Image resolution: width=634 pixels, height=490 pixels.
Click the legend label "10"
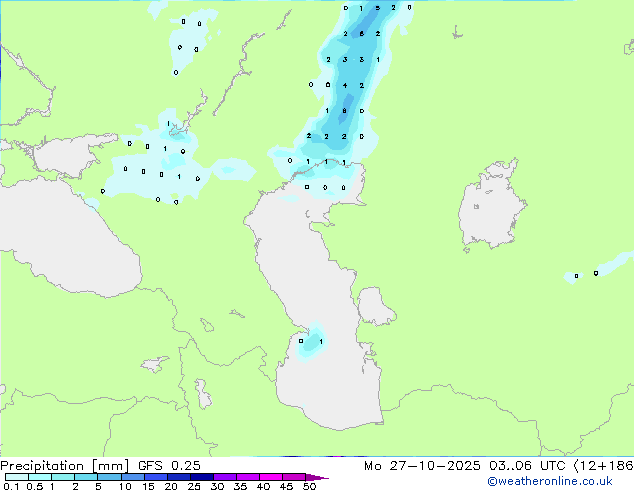(125, 486)
